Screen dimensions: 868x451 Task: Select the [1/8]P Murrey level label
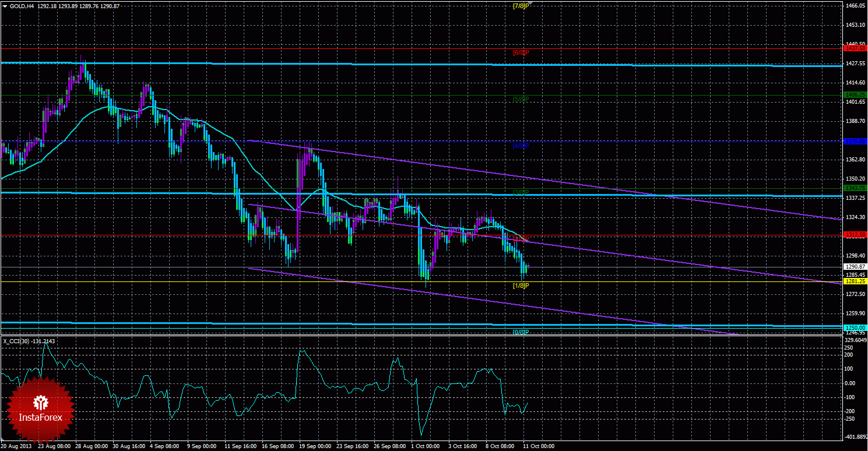tap(520, 286)
